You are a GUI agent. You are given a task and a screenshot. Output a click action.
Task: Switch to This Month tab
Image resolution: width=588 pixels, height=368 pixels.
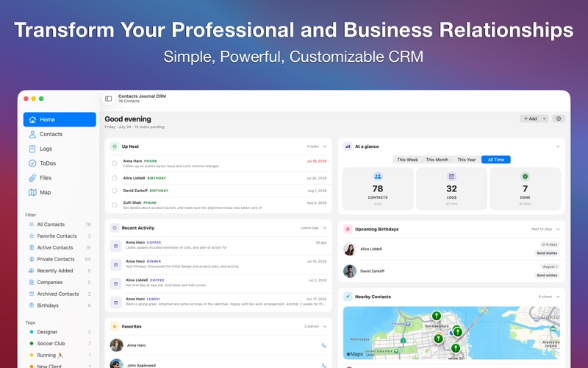pos(437,160)
